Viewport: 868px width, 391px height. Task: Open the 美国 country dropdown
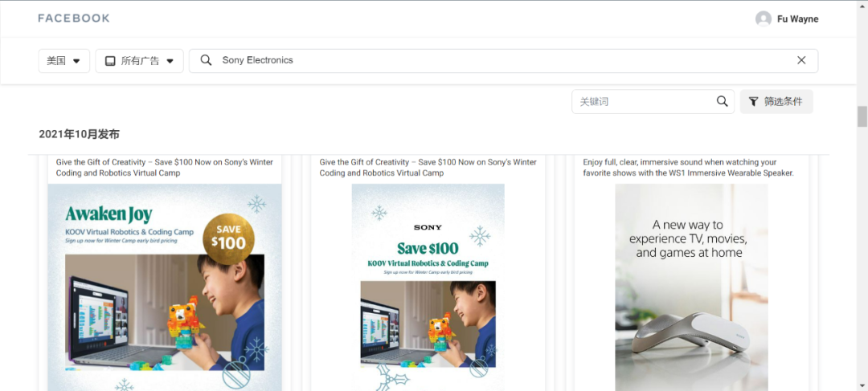coord(63,61)
